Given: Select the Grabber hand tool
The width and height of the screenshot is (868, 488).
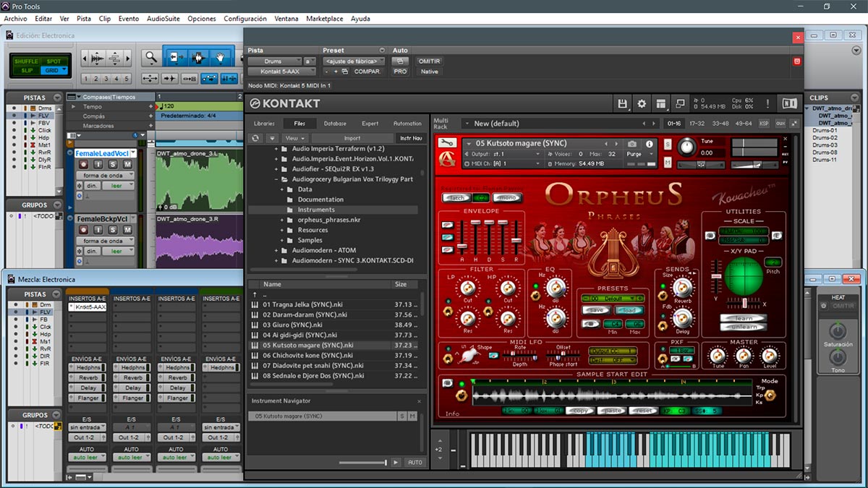Looking at the screenshot, I should pyautogui.click(x=221, y=57).
